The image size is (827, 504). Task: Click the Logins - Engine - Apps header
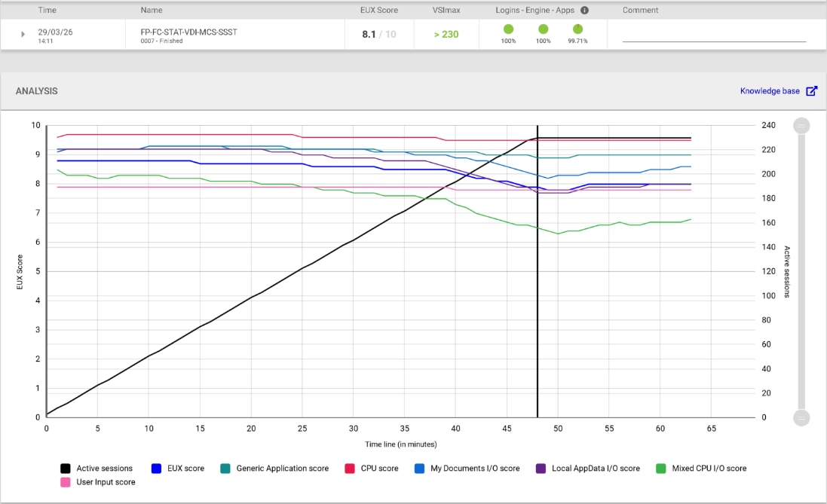[534, 10]
